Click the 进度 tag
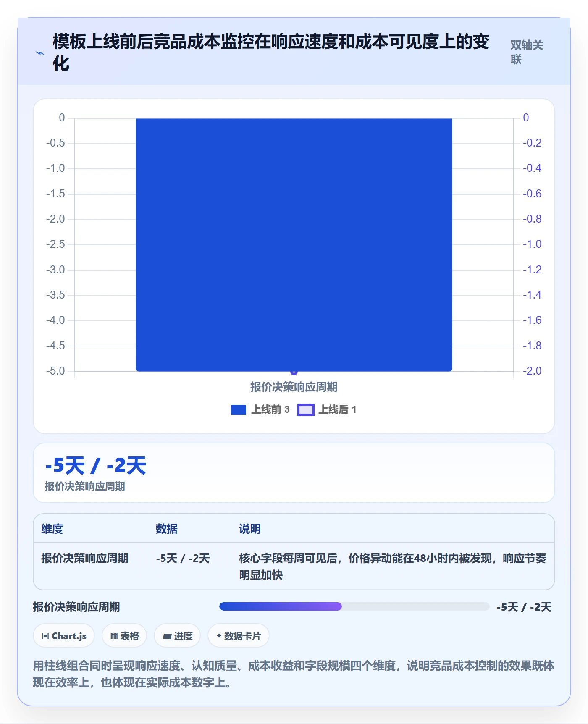 [x=177, y=636]
